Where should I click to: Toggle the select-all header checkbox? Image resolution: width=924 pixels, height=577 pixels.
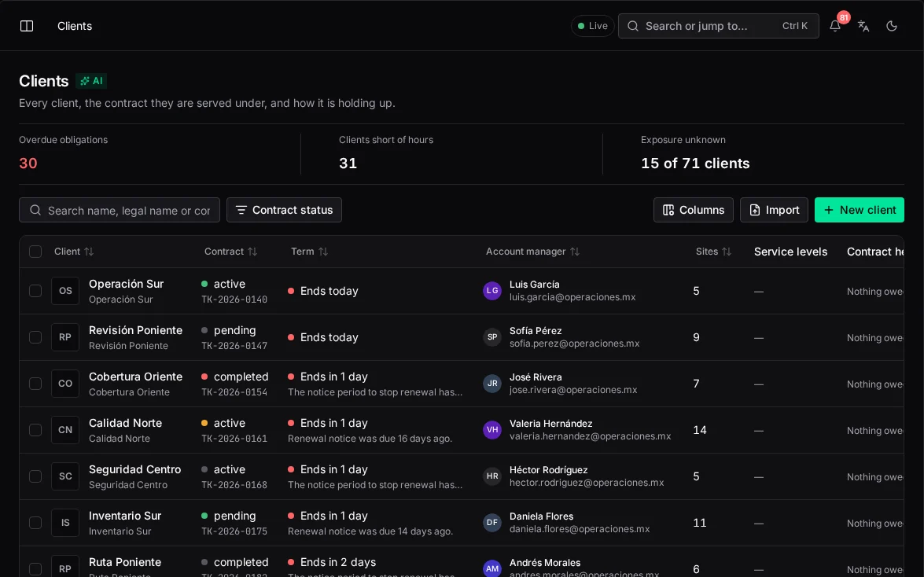point(35,252)
